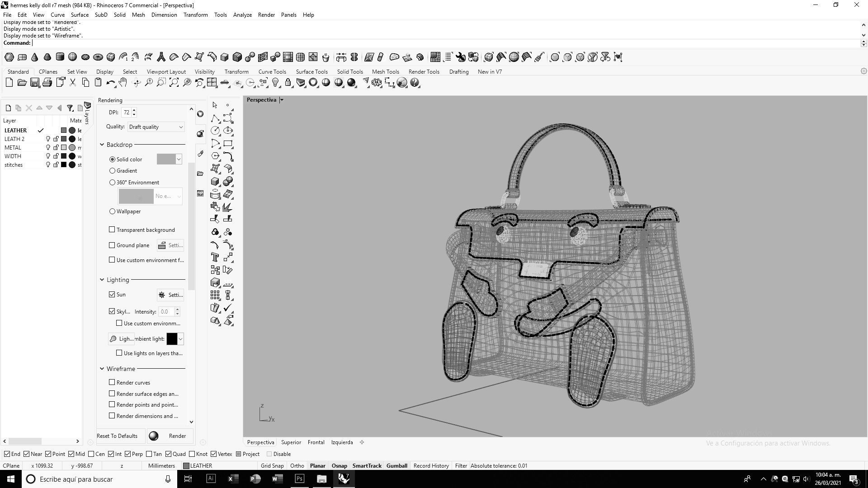Open the solid color backdrop swatch dropdown arrow
868x488 pixels.
point(179,159)
